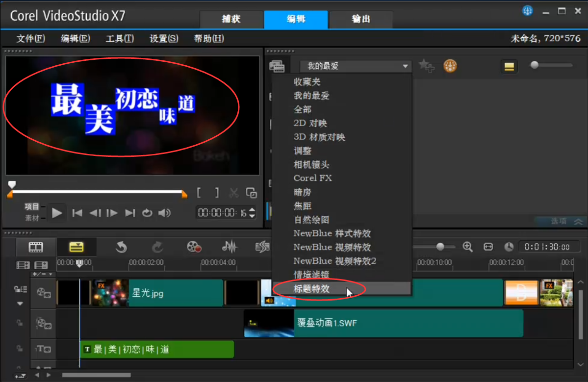Jump to the start of the preview
The height and width of the screenshot is (382, 588).
[77, 213]
